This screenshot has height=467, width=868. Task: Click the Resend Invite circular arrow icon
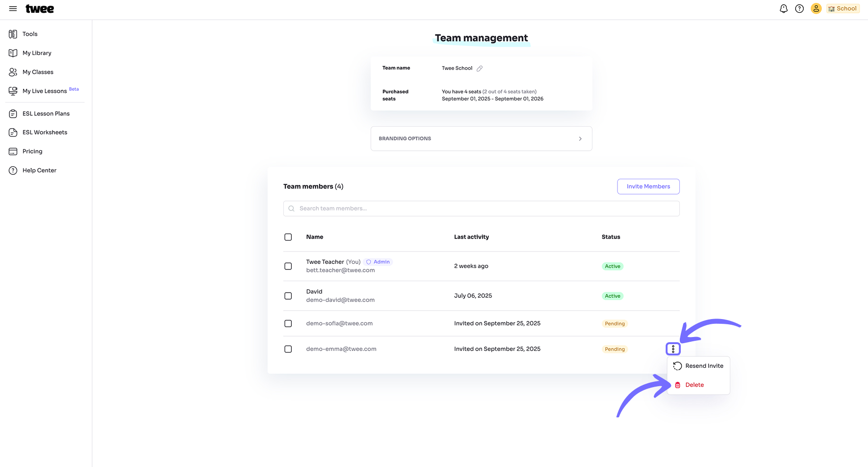tap(677, 366)
